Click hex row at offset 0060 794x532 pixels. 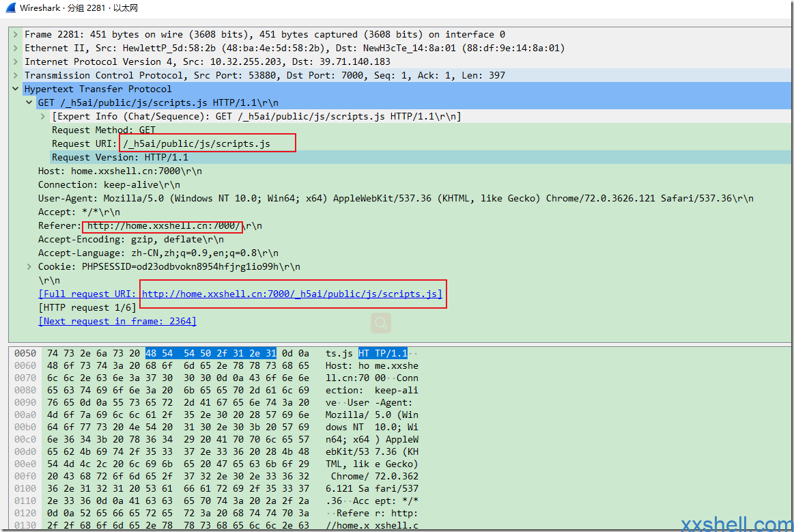click(178, 366)
